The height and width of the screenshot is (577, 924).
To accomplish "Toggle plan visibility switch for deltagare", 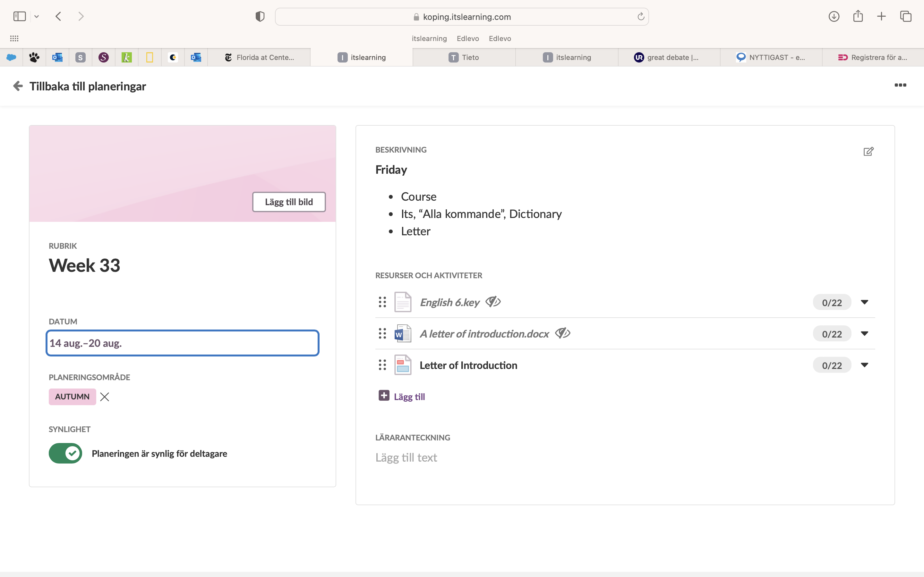I will click(65, 453).
